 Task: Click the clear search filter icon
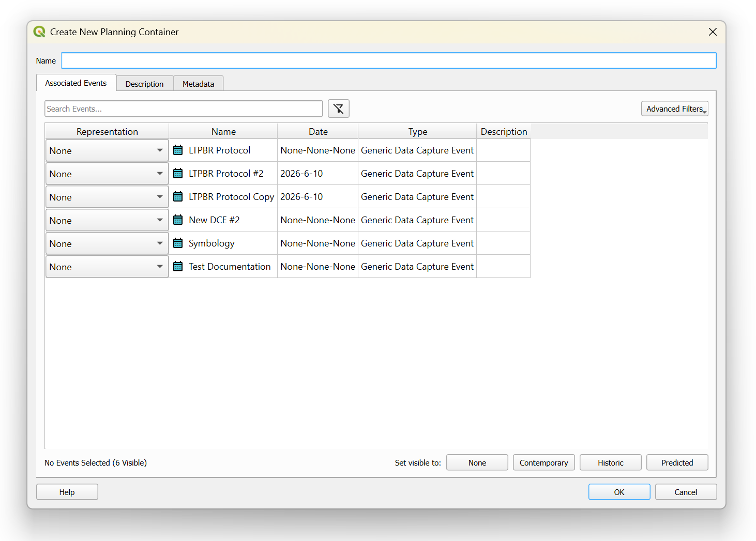339,109
